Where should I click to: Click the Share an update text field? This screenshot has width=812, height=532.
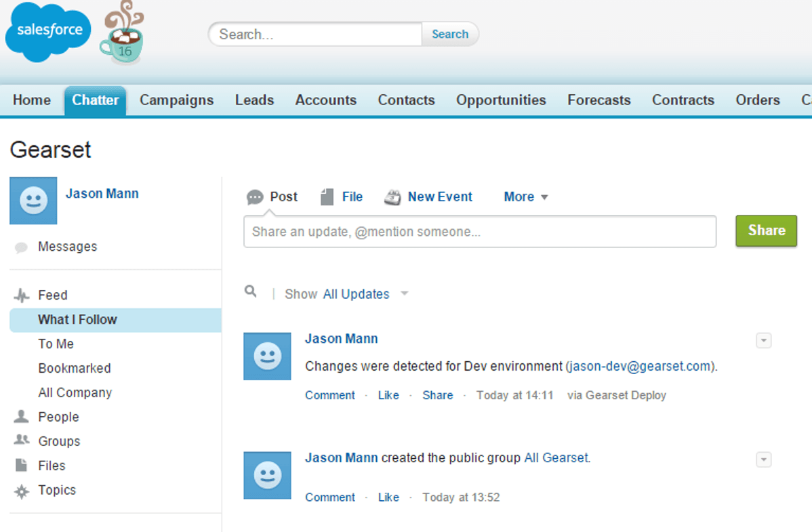pos(479,232)
